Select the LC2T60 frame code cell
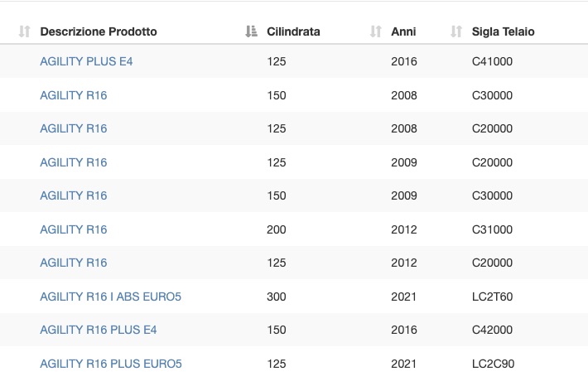The width and height of the screenshot is (588, 386). tap(492, 297)
